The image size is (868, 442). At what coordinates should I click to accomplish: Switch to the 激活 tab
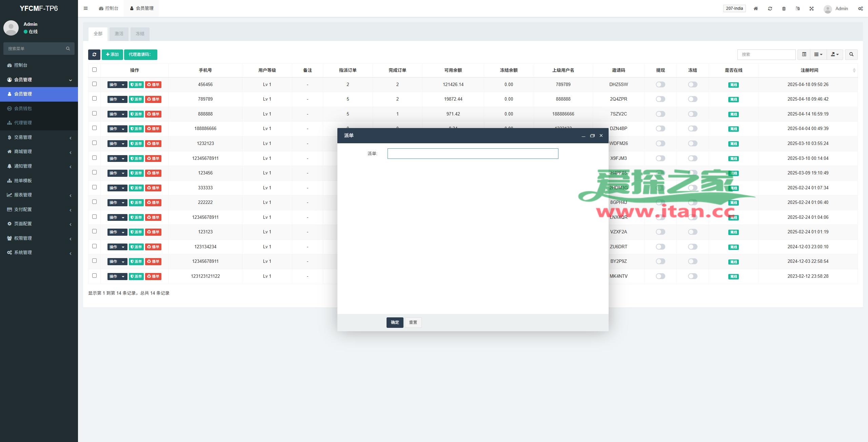tap(119, 34)
